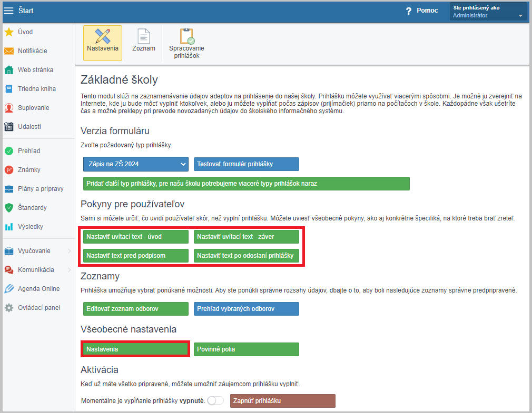Click the Pomoc question mark icon

click(x=409, y=11)
